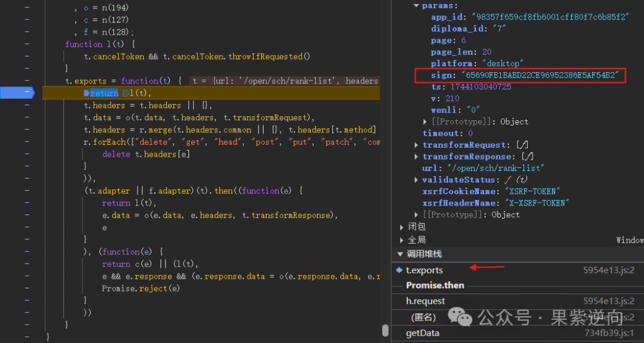644x343 pixels.
Task: Collapse the params object arrow
Action: (416, 6)
